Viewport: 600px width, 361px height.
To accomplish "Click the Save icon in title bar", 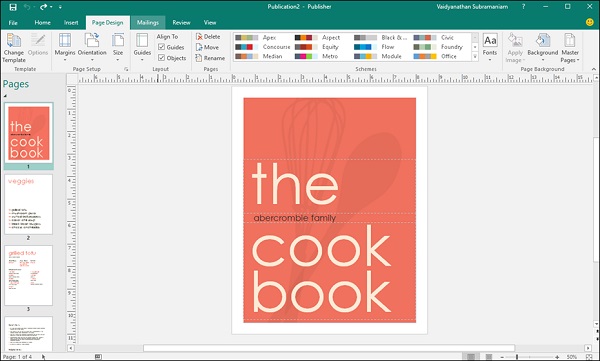I will pyautogui.click(x=13, y=7).
